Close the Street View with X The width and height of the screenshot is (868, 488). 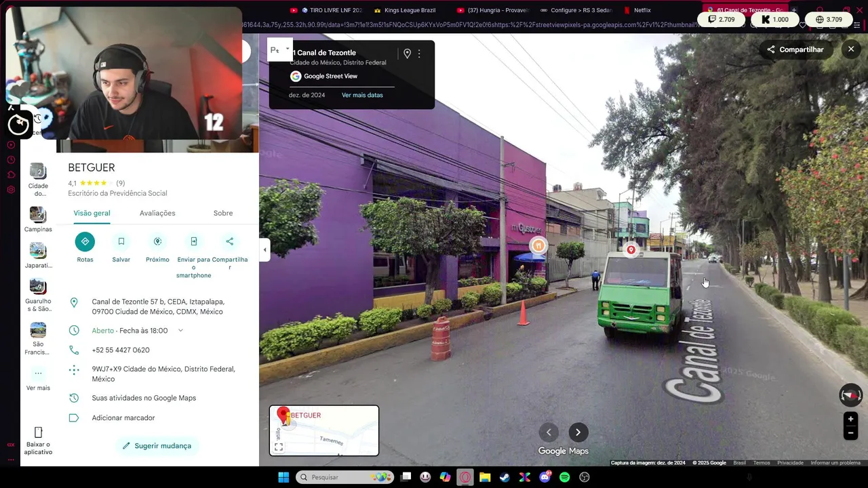pos(851,49)
